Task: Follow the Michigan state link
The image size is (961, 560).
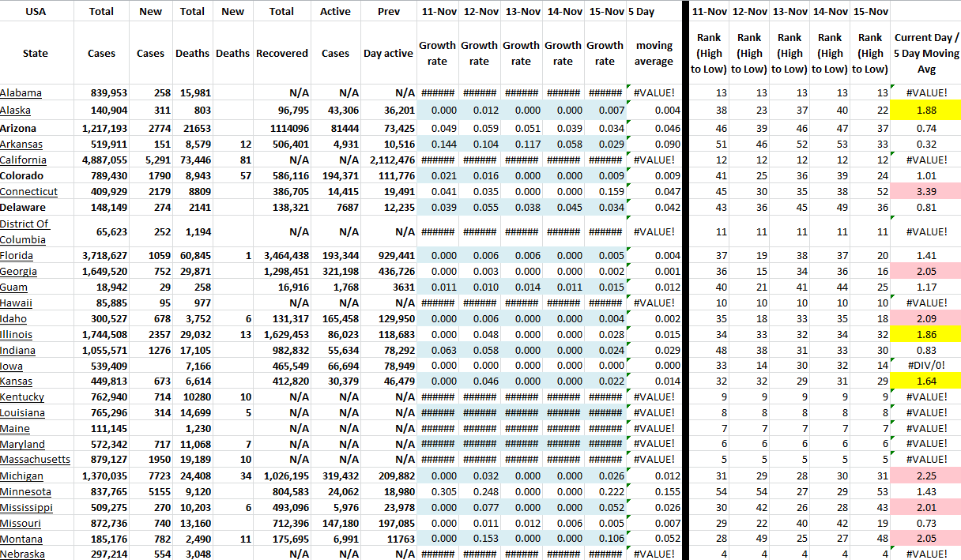Action: 21,475
